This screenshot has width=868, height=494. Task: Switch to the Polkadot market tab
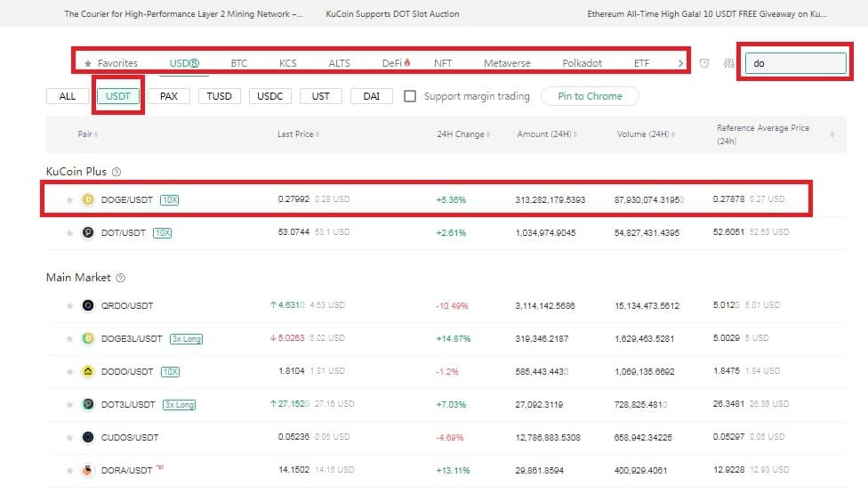click(x=582, y=63)
